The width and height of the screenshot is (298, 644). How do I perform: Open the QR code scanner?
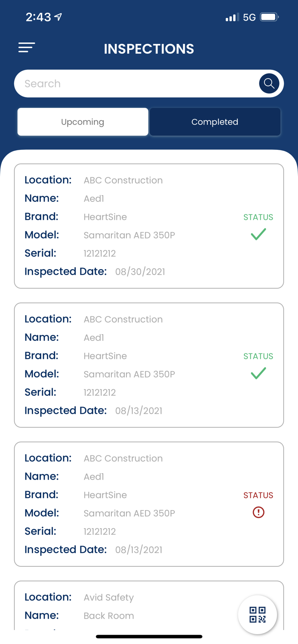[x=257, y=614]
